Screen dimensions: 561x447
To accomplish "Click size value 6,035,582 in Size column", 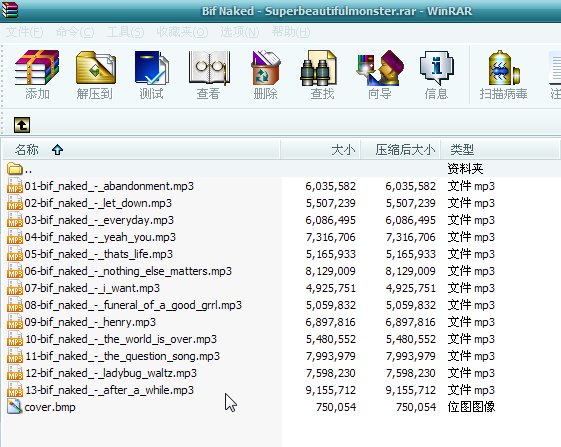I will click(331, 186).
